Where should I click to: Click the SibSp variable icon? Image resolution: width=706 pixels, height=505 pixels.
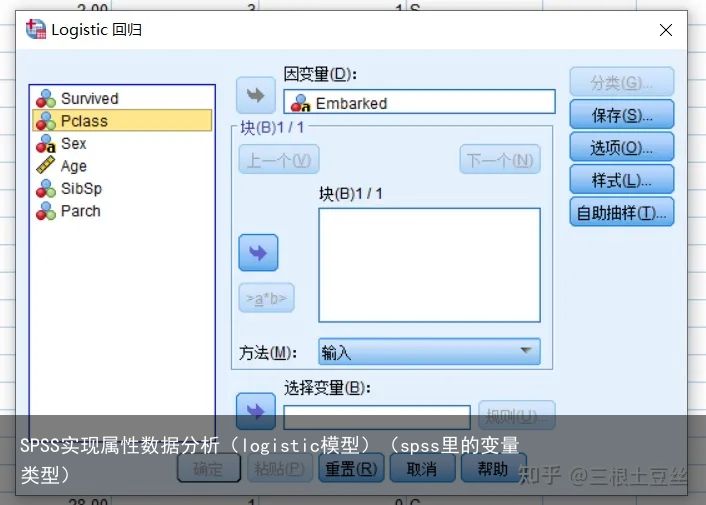click(45, 189)
